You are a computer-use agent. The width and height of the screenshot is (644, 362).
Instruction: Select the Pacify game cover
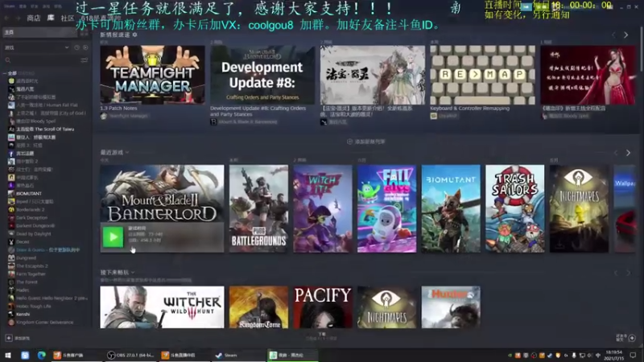click(x=323, y=307)
